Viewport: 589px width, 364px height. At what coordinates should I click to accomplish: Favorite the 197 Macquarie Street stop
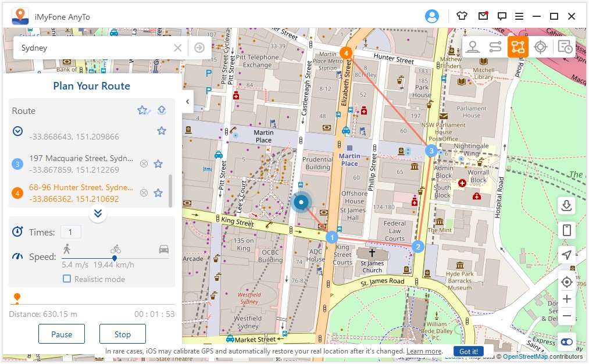coord(158,164)
